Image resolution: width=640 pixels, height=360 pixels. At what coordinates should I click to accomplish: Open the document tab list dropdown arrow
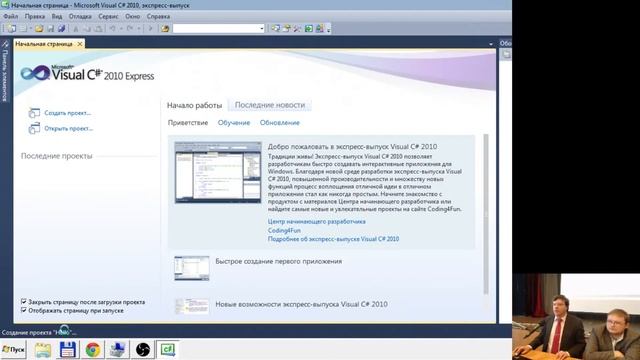point(491,44)
